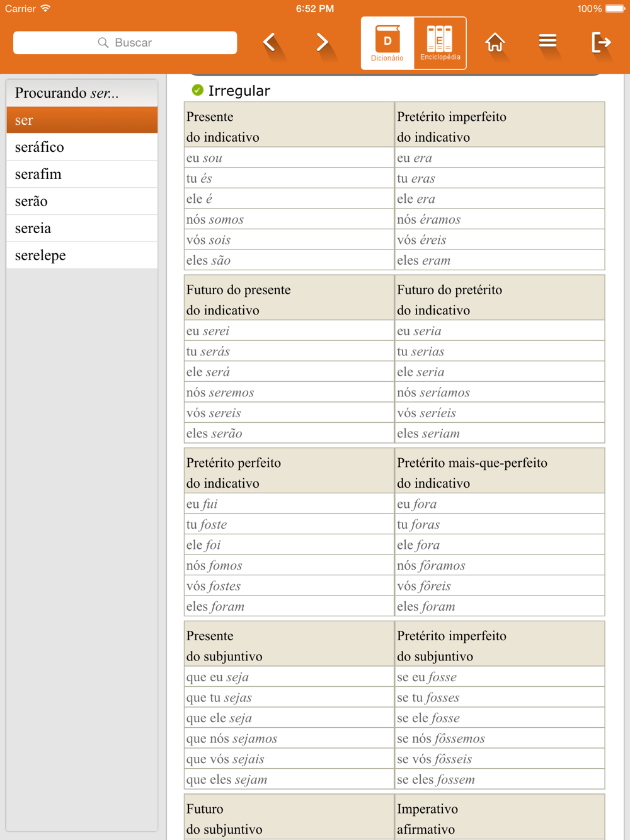Tap the 'se nós fôssemos' cell
Image resolution: width=630 pixels, height=840 pixels.
tap(500, 738)
